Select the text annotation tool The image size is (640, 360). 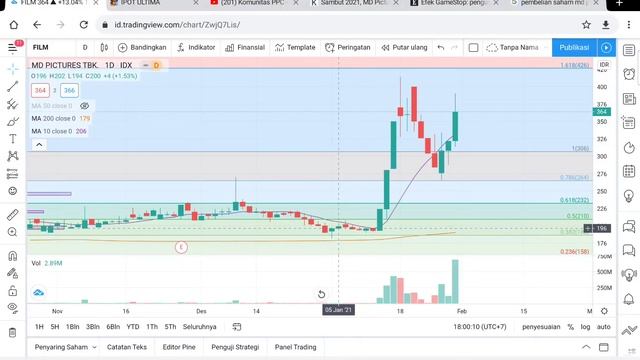pos(13,139)
